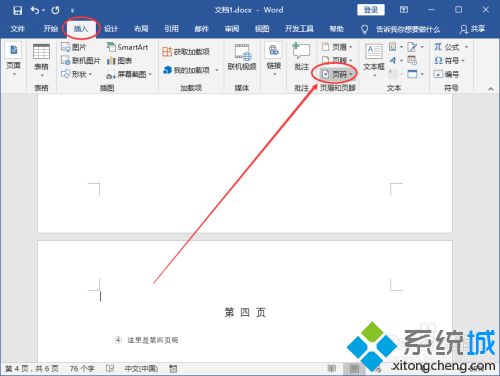The image size is (500, 376).
Task: Switch to the 视图 View tab
Action: click(x=262, y=29)
